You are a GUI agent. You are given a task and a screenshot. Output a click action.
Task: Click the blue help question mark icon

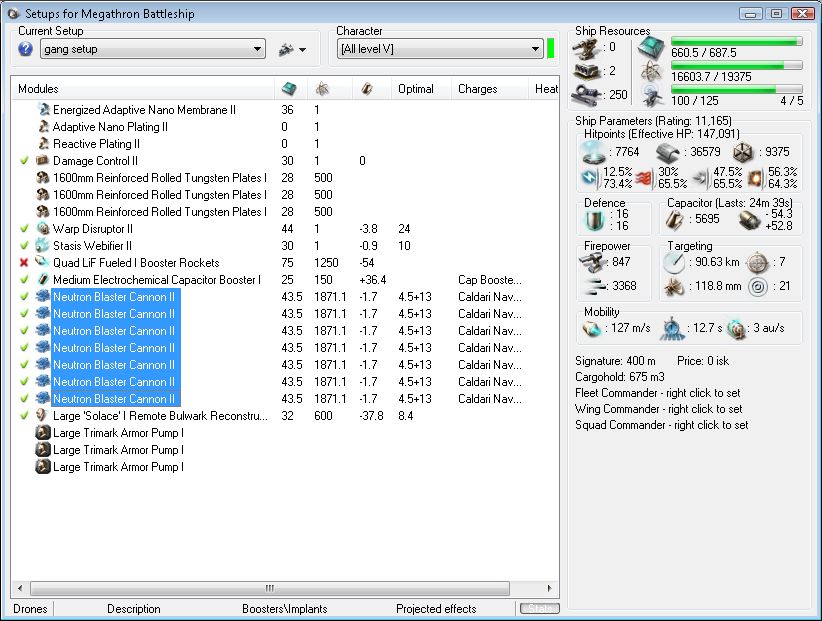25,49
